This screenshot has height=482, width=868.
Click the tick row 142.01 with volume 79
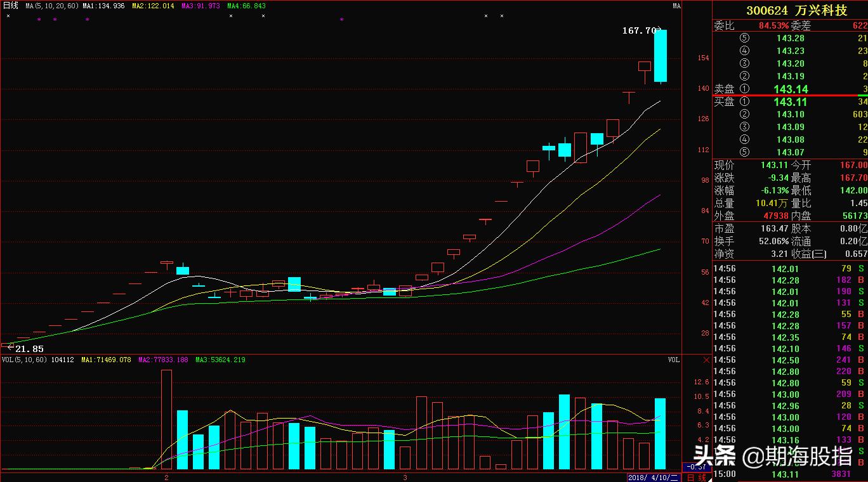[x=790, y=269]
